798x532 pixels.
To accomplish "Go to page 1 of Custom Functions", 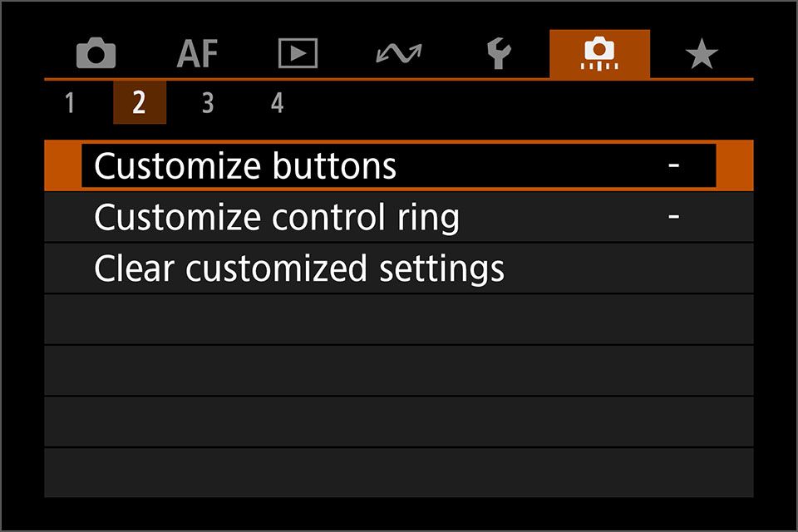I will tap(70, 103).
